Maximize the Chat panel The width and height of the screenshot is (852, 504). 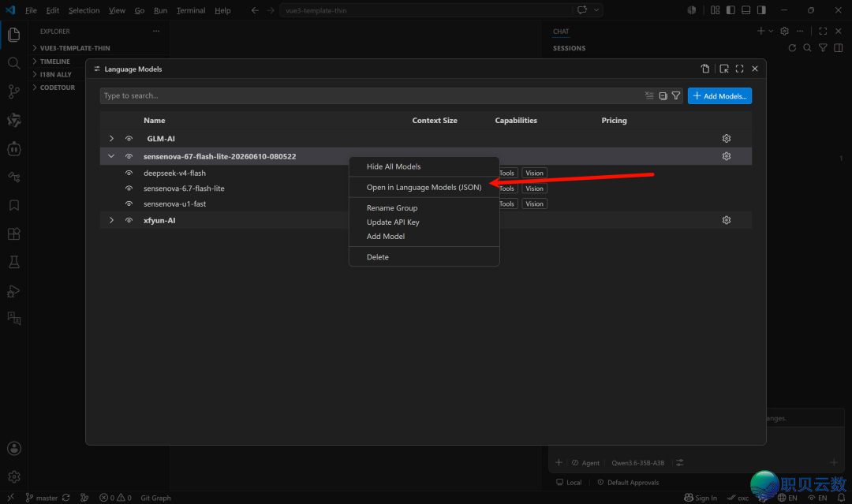point(823,32)
